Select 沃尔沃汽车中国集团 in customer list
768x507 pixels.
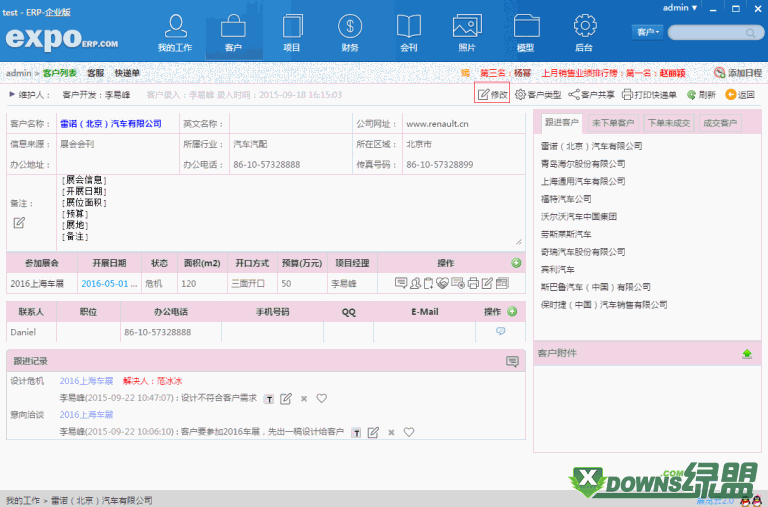point(579,217)
